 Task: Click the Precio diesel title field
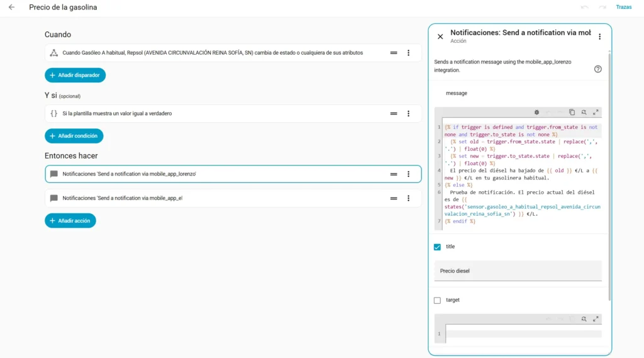pyautogui.click(x=518, y=271)
